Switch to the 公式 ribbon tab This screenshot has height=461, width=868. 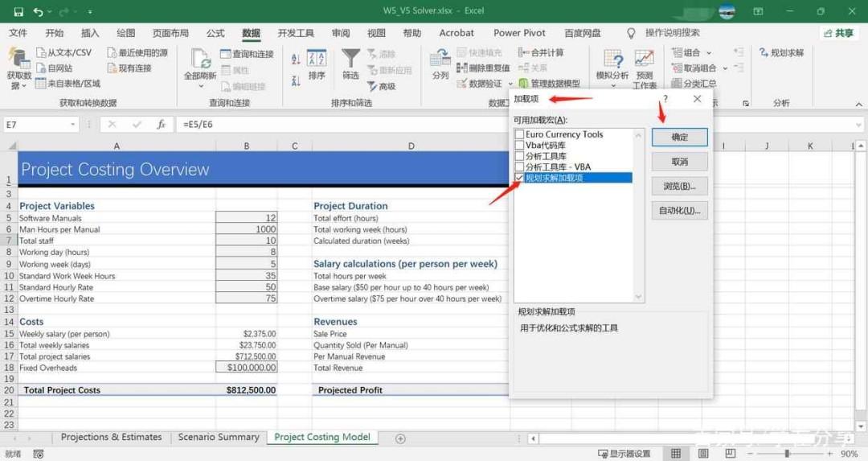click(x=215, y=33)
